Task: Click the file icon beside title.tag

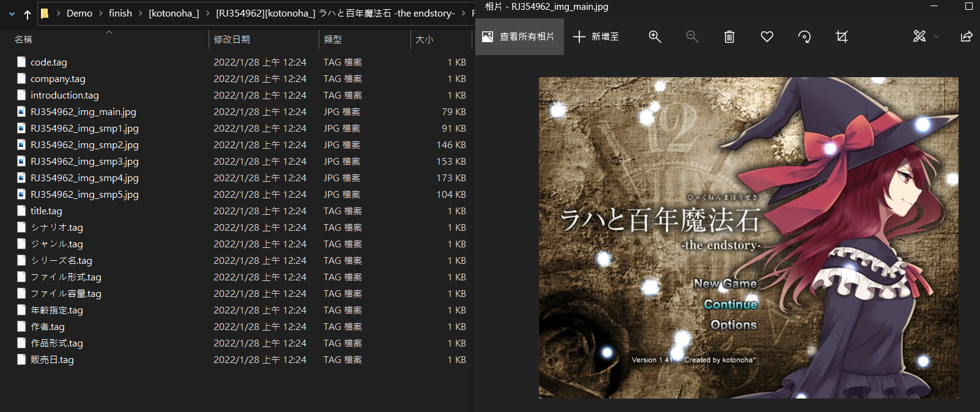Action: tap(21, 211)
